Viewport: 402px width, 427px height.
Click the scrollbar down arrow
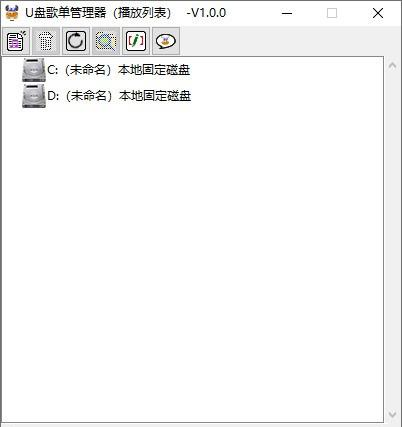point(392,414)
